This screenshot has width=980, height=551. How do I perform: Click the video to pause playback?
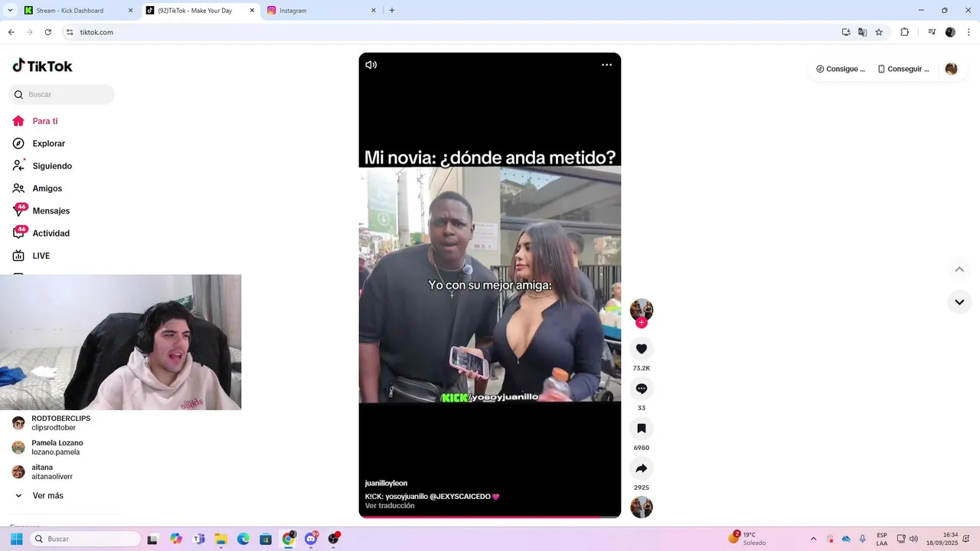[490, 285]
